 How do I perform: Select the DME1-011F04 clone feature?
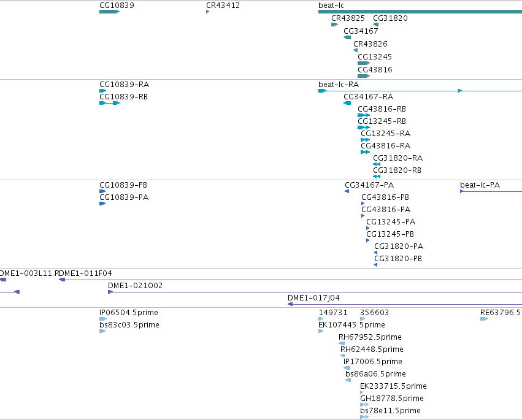(x=290, y=280)
